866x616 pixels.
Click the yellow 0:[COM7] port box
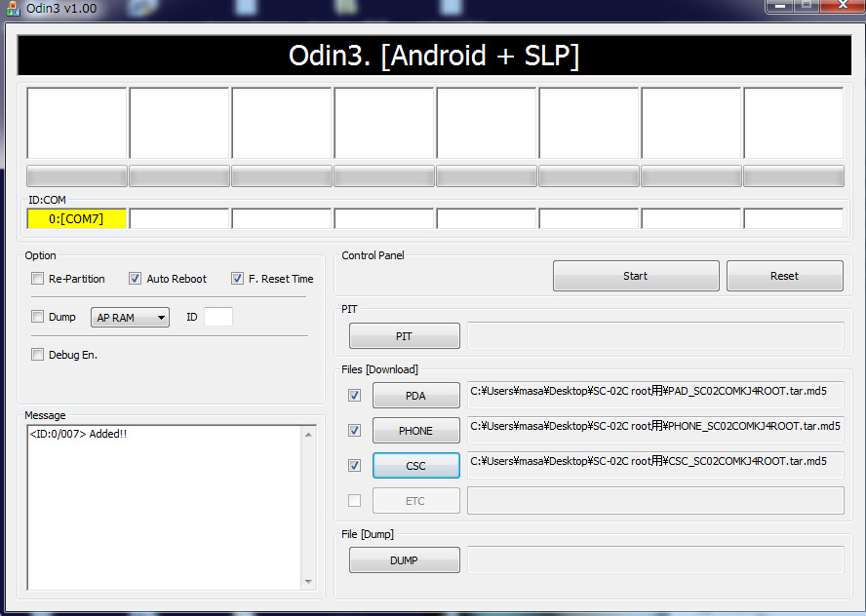click(x=76, y=218)
